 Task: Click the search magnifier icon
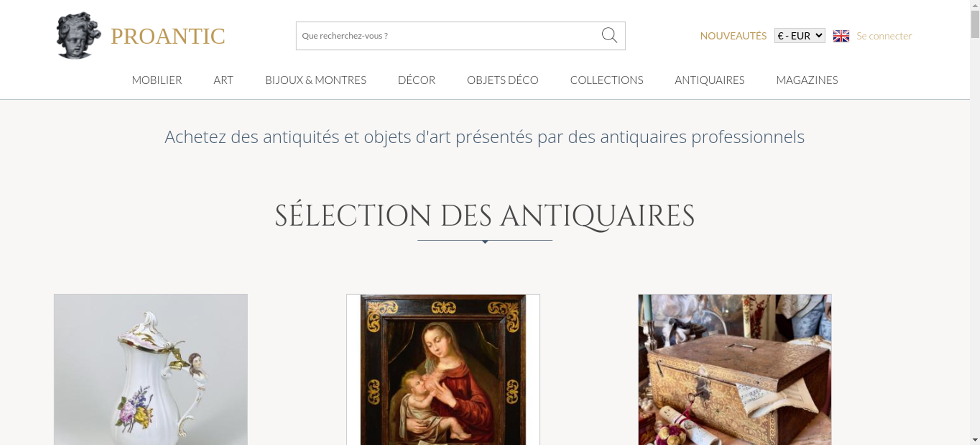(609, 35)
